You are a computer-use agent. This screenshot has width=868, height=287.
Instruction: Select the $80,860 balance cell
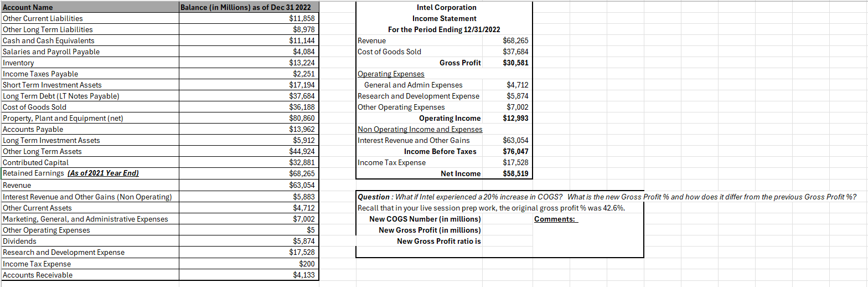point(249,118)
